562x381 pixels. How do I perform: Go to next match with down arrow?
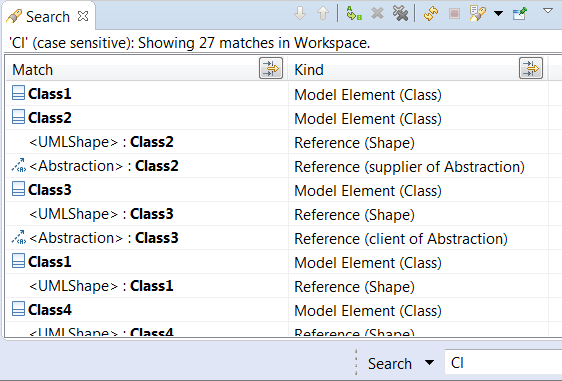coord(300,14)
